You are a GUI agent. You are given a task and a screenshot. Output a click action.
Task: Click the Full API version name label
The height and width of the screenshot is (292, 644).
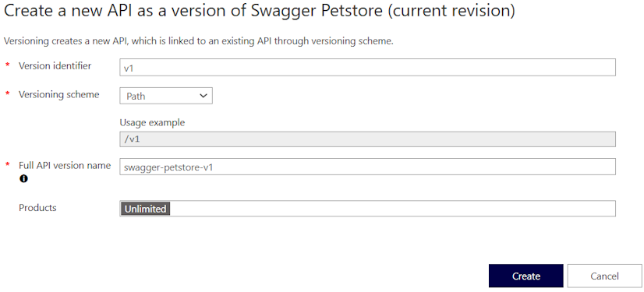(65, 165)
